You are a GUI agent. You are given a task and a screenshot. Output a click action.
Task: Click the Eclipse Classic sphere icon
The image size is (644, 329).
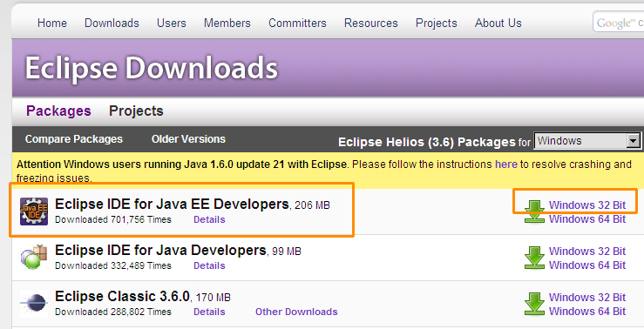34,304
